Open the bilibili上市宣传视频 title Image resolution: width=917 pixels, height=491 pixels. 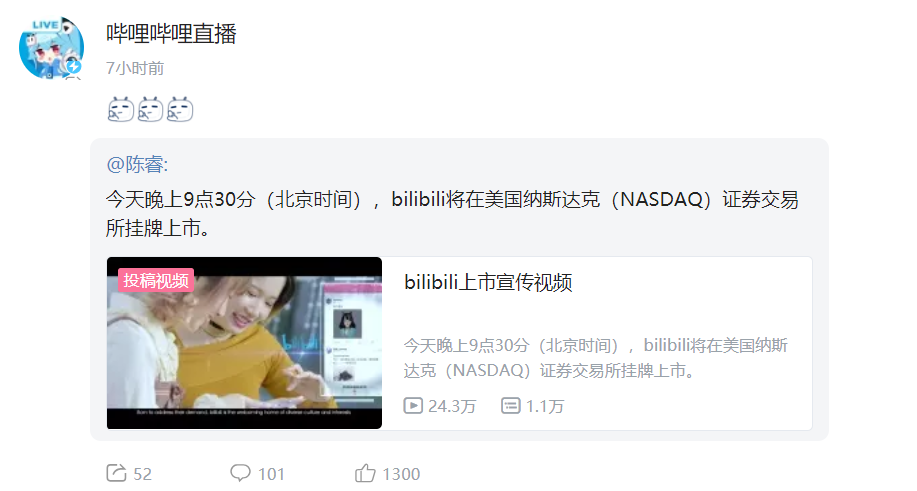coord(488,282)
